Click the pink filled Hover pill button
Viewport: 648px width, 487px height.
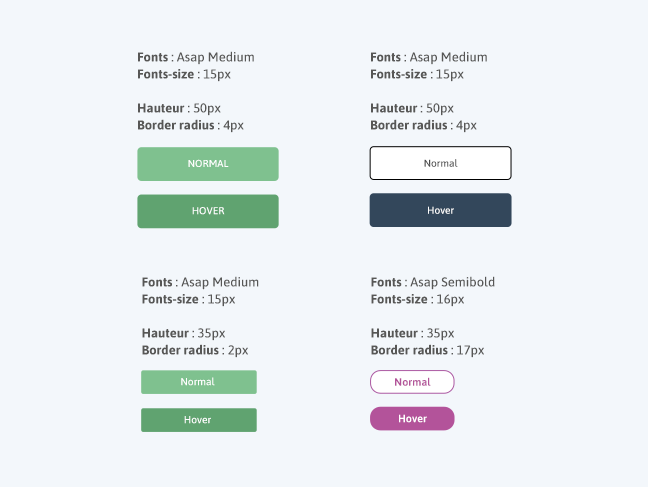pyautogui.click(x=412, y=418)
